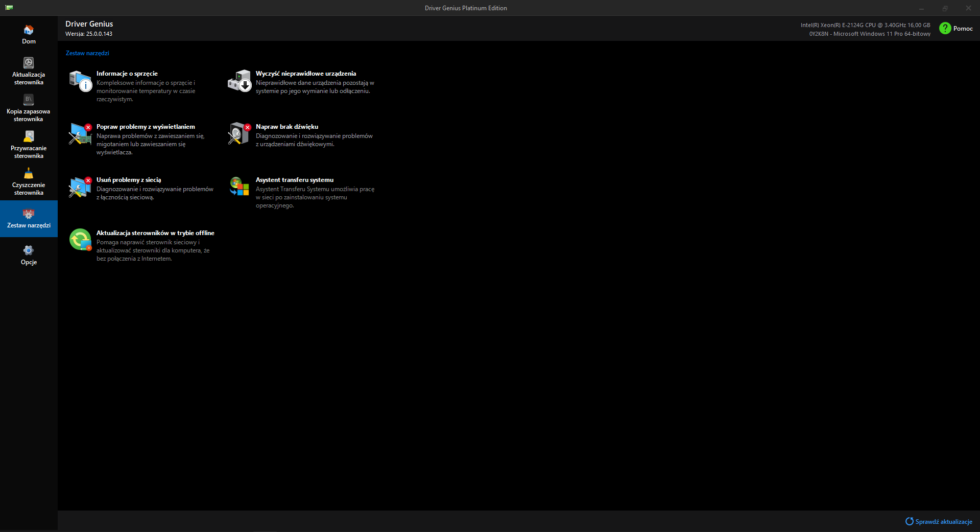Image resolution: width=980 pixels, height=532 pixels.
Task: Click the Aktualizacja sterownika sidebar icon
Action: click(x=29, y=63)
